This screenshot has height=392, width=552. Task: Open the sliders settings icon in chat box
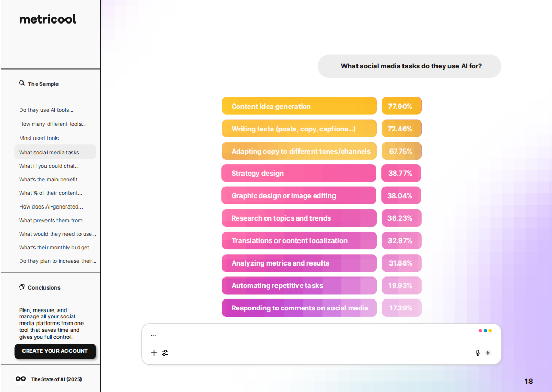[165, 353]
